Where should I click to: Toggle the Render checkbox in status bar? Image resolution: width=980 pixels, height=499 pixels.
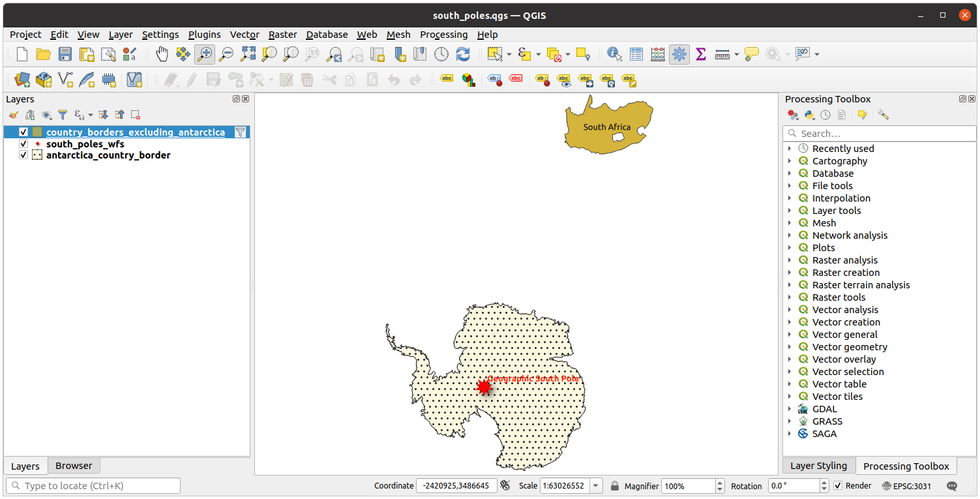pyautogui.click(x=839, y=485)
